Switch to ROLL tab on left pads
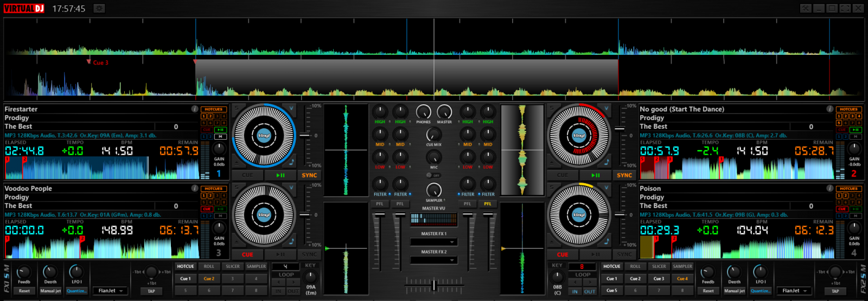The height and width of the screenshot is (301, 868). point(209,266)
